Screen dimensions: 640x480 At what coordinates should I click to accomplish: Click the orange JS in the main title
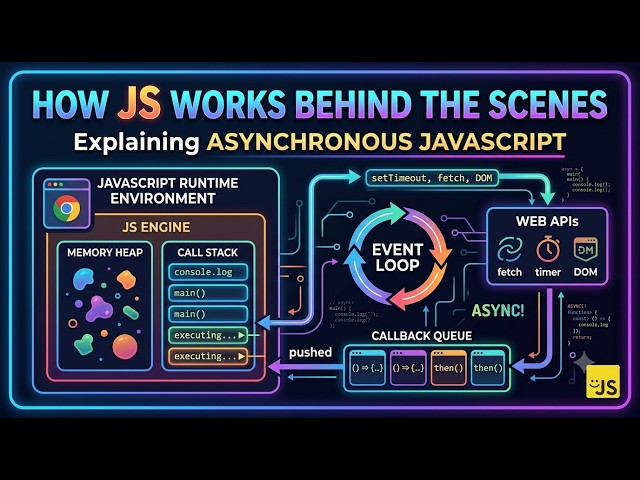pos(139,103)
